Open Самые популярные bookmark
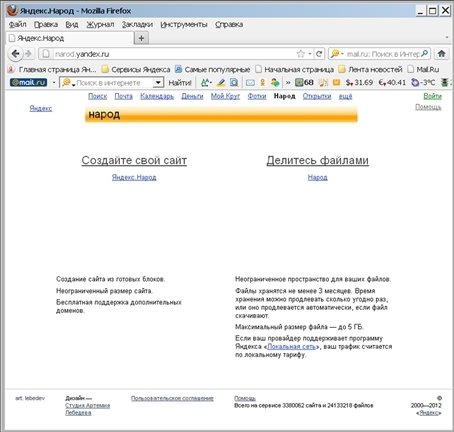454x432 pixels. point(213,69)
